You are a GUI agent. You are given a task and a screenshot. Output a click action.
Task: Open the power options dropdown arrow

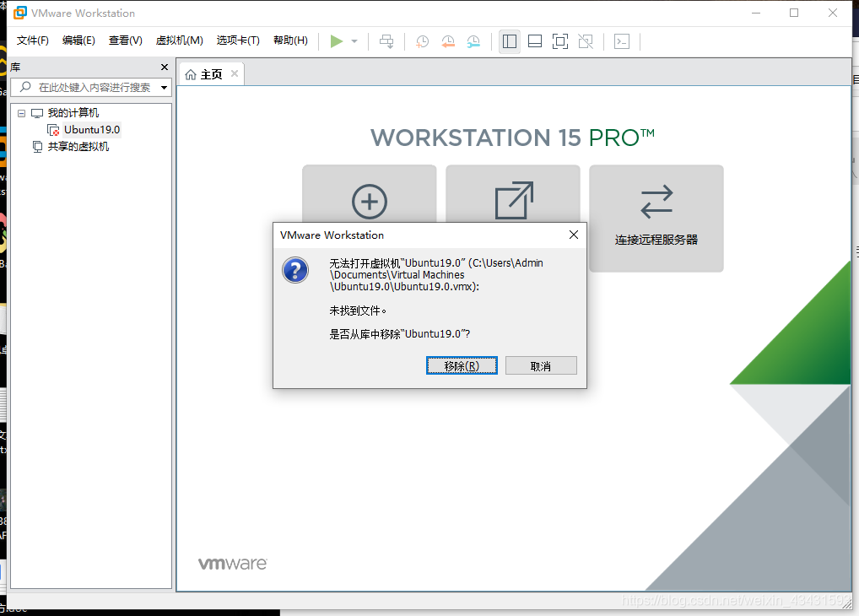point(354,41)
